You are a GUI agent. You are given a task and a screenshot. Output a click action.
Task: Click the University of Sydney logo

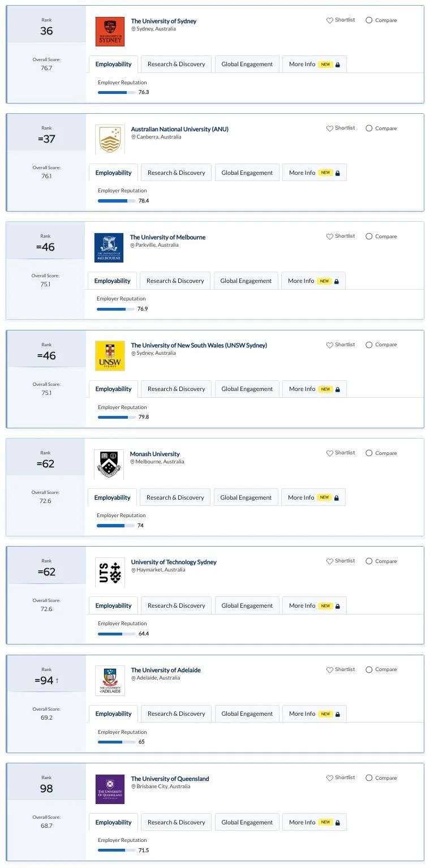coord(110,31)
